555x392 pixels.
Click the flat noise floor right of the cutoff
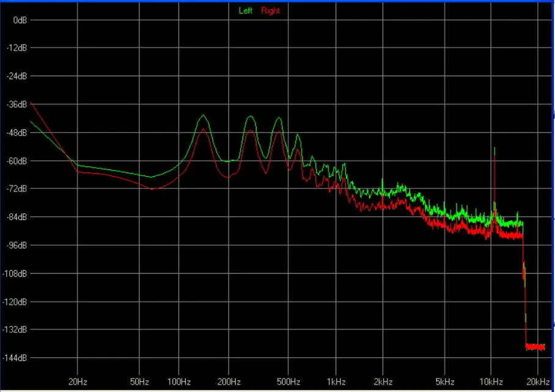(x=535, y=347)
